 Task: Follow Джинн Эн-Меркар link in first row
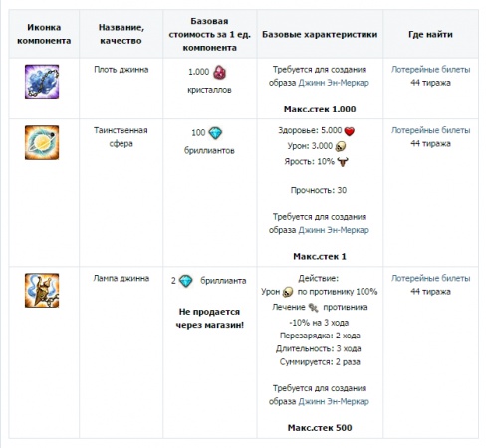point(334,83)
